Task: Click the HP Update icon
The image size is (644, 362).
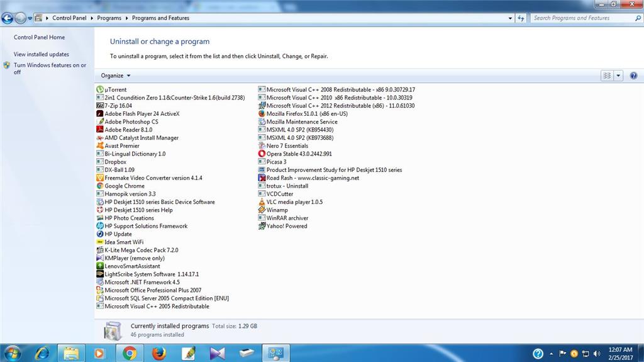Action: pos(100,234)
